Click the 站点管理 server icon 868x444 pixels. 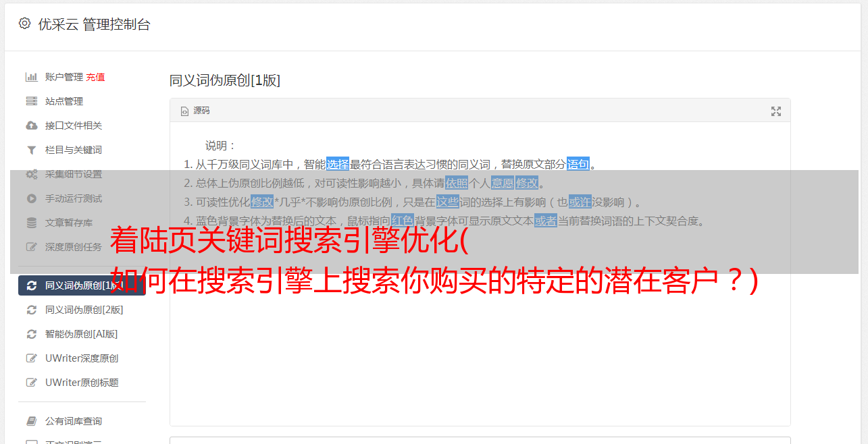(31, 101)
